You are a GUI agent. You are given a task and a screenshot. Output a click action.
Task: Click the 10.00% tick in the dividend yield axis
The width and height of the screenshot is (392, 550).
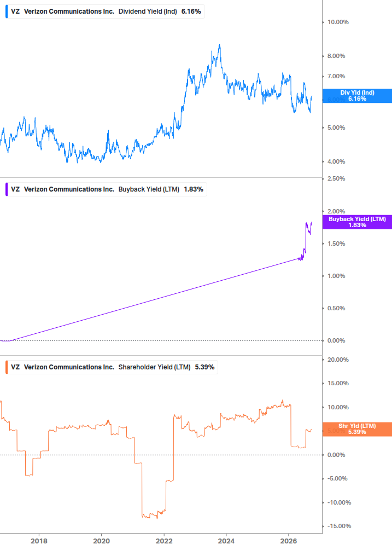coord(338,22)
